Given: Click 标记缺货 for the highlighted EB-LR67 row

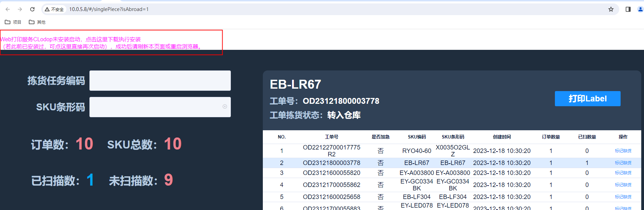Looking at the screenshot, I should tap(623, 163).
